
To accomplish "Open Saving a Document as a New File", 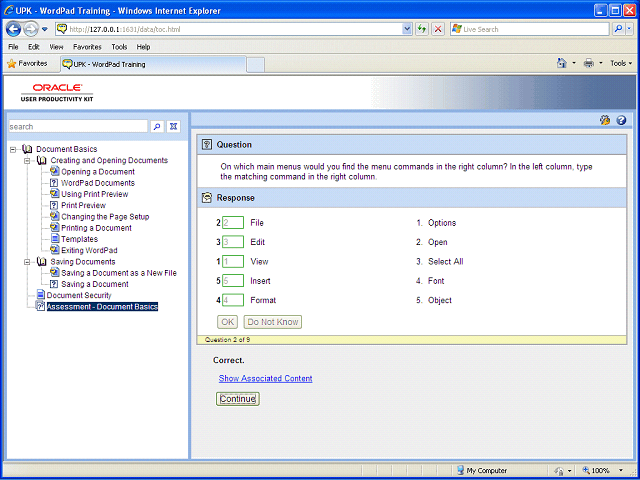I will click(x=119, y=273).
